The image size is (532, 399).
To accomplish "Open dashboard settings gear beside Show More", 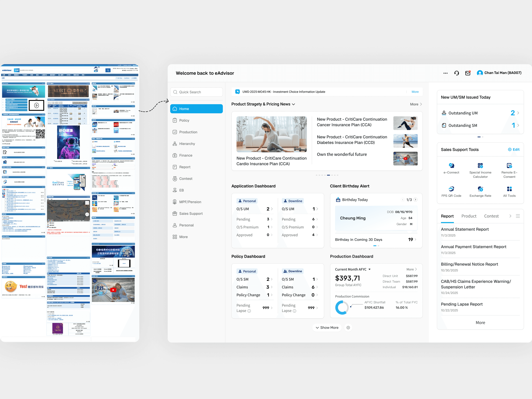I will pyautogui.click(x=348, y=327).
